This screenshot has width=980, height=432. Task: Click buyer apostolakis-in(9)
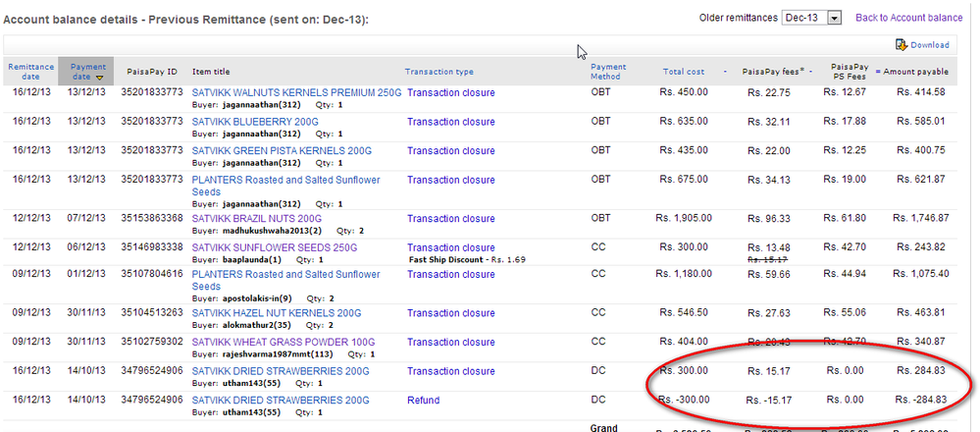point(257,298)
